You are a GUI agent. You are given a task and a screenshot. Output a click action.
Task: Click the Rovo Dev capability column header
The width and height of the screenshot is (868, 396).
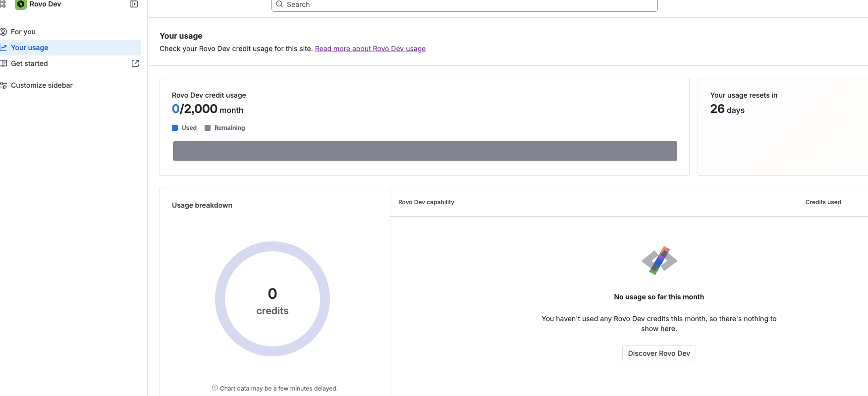pos(426,202)
